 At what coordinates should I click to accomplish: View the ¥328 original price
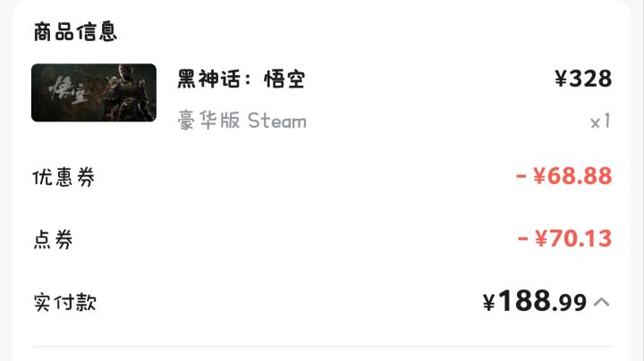(583, 79)
